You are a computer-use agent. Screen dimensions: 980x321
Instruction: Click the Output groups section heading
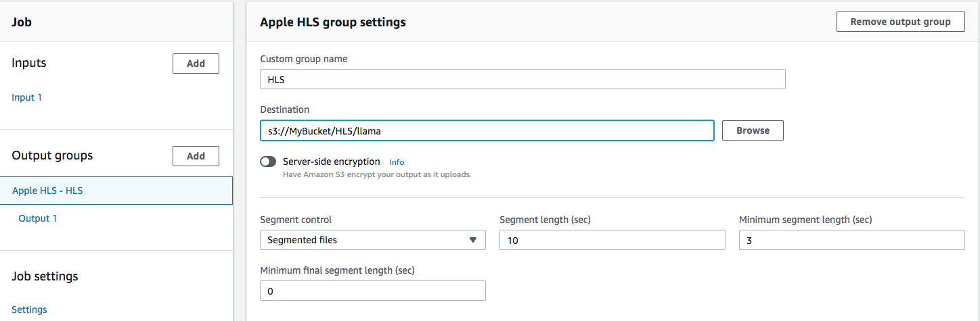pyautogui.click(x=52, y=155)
